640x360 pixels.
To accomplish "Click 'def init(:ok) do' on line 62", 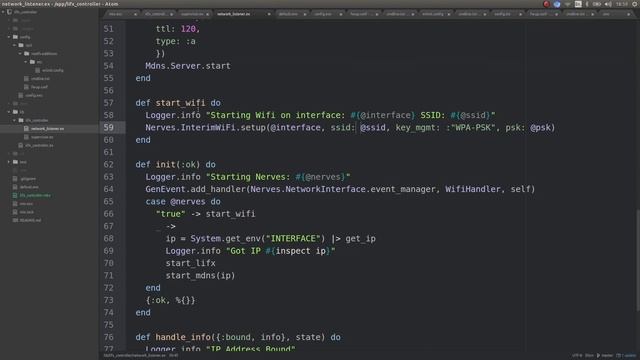I will pos(176,164).
